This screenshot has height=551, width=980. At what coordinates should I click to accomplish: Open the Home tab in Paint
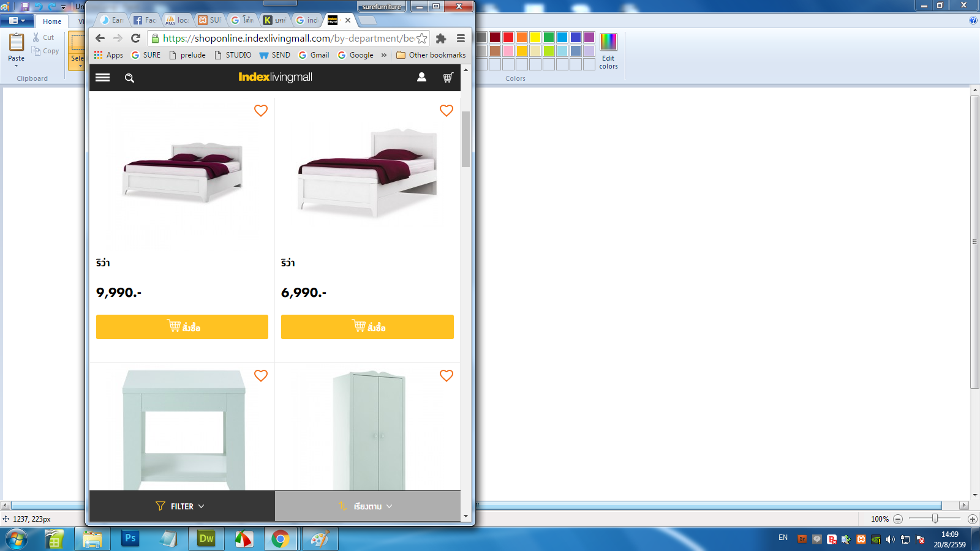[x=52, y=21]
